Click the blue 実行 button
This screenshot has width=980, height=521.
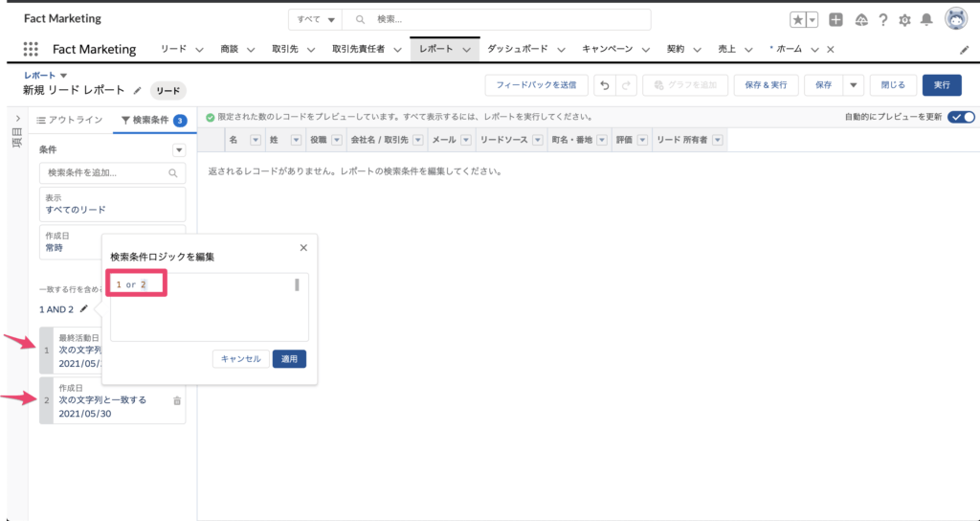[x=942, y=85]
